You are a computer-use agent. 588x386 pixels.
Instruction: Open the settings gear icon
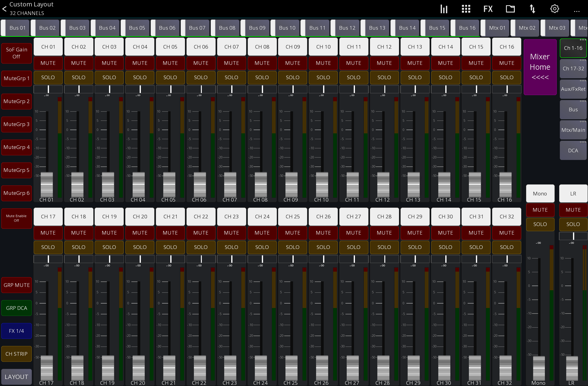555,9
